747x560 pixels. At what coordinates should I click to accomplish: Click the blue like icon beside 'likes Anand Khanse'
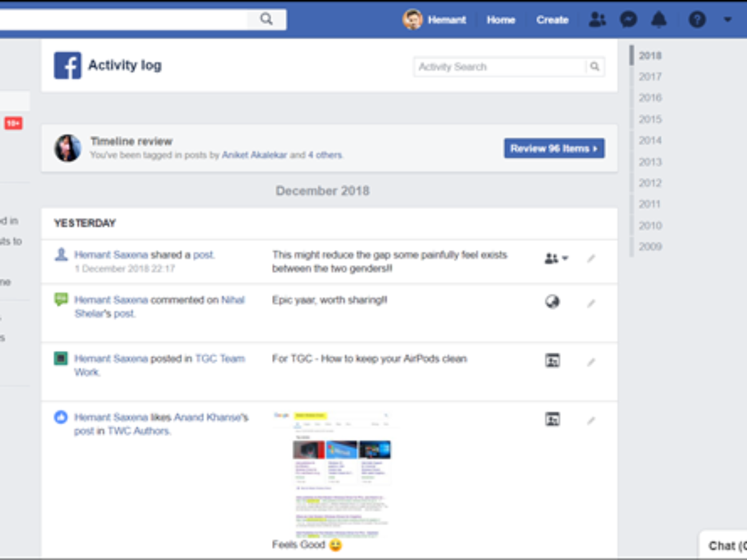pos(61,417)
